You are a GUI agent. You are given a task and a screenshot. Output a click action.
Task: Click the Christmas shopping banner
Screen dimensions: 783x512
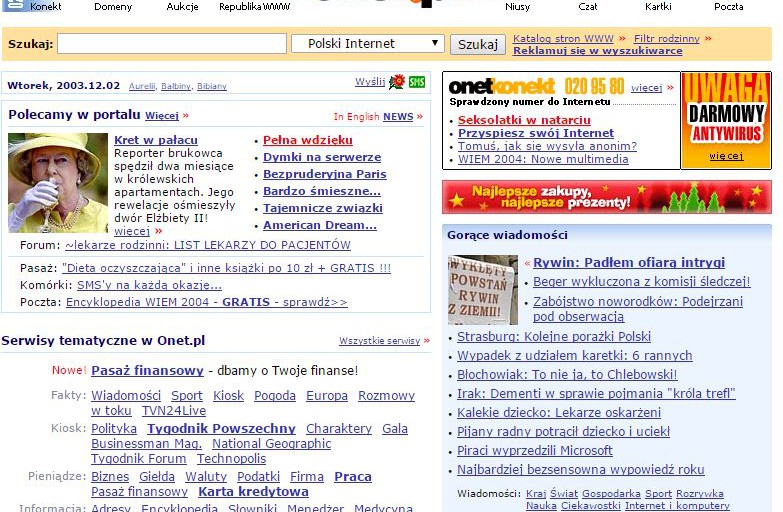click(x=606, y=197)
